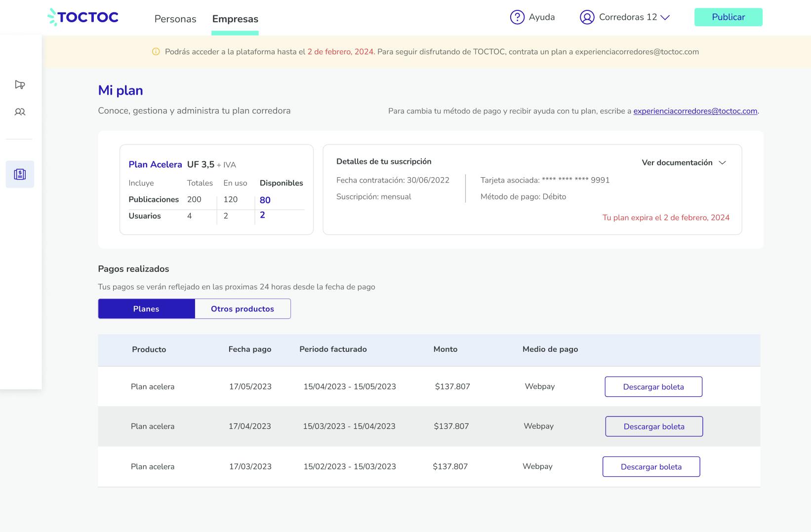
Task: Download boleta for 17/05/2023 payment
Action: pos(653,387)
